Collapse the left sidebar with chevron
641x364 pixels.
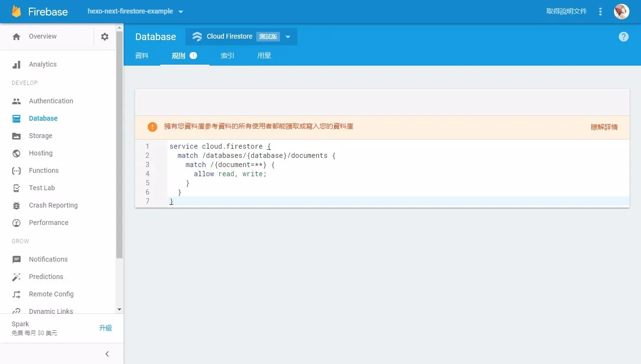[107, 354]
